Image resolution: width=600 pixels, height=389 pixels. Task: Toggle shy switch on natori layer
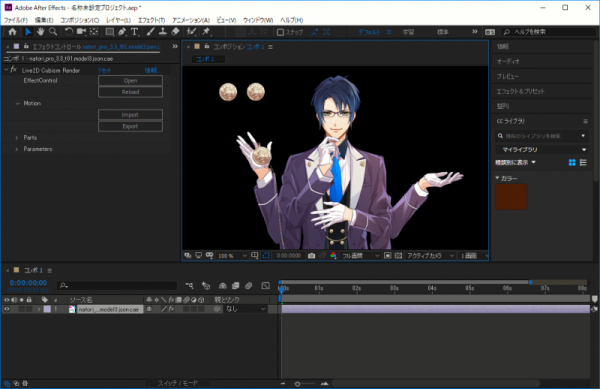[149, 309]
